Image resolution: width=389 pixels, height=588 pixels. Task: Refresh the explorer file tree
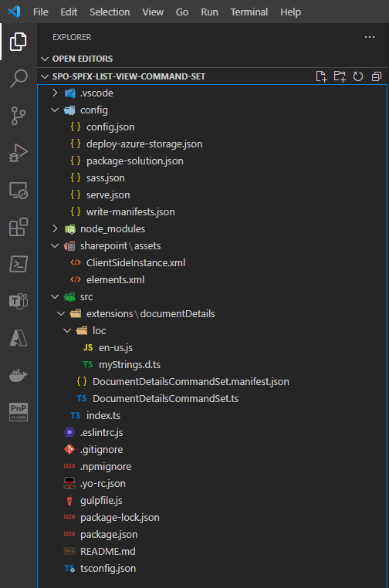358,76
